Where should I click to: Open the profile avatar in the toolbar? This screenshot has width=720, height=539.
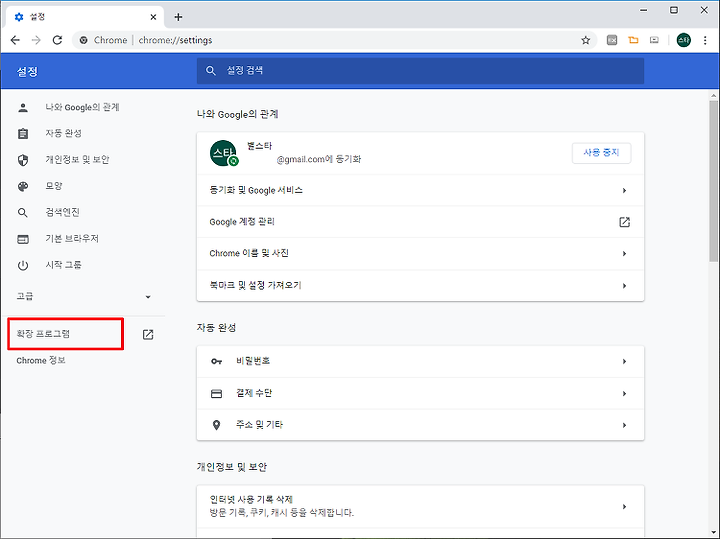pos(683,40)
